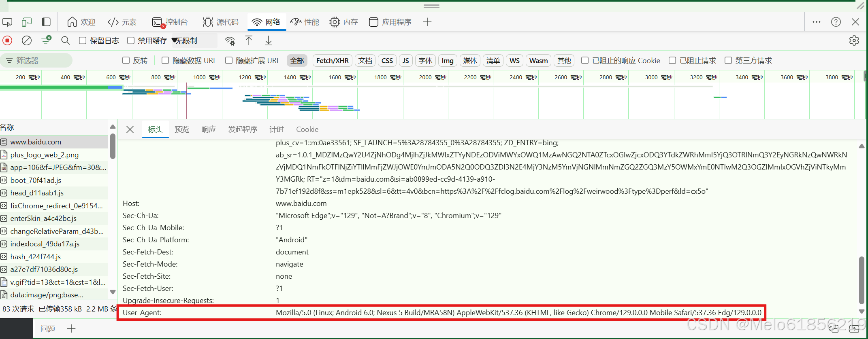This screenshot has width=868, height=339.
Task: Enable 禁用缓存 disable cache checkbox
Action: tap(131, 40)
